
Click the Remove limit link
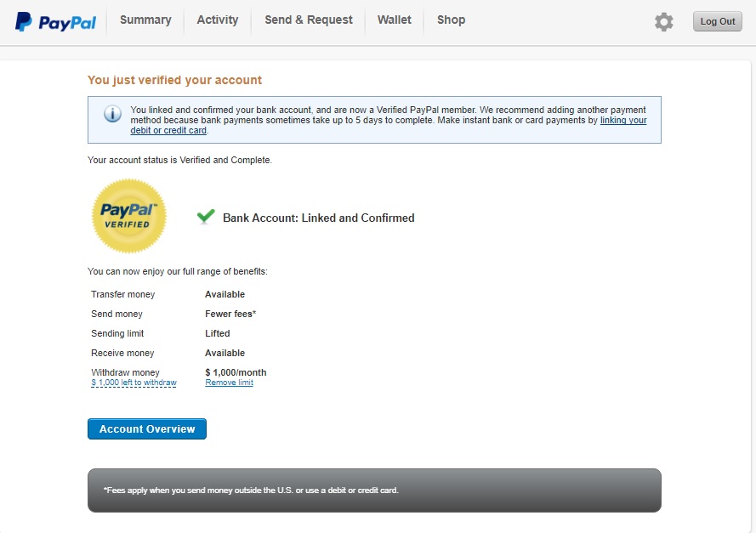(x=229, y=383)
